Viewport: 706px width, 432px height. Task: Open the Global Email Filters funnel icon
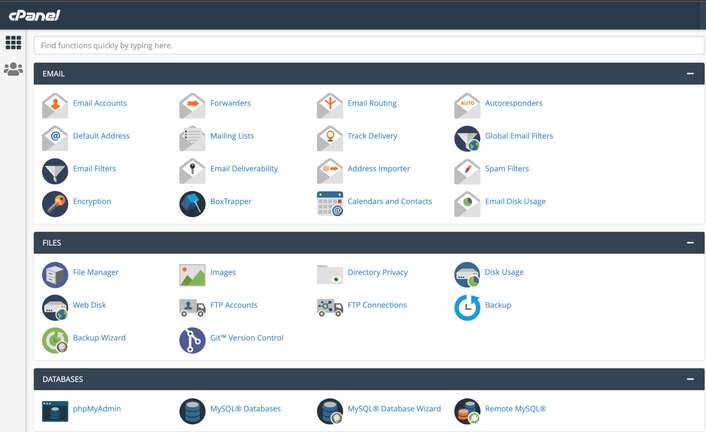tap(467, 138)
